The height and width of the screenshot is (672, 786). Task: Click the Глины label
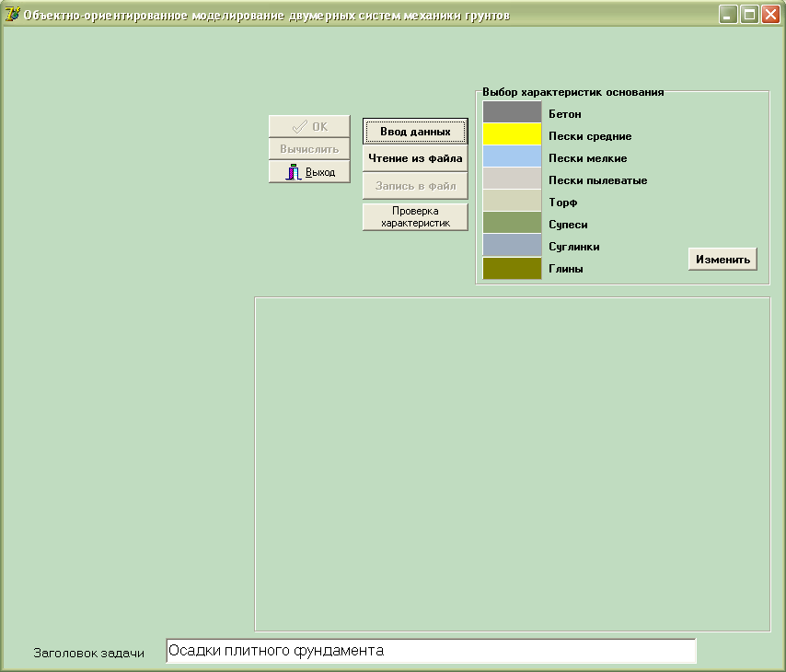point(565,269)
